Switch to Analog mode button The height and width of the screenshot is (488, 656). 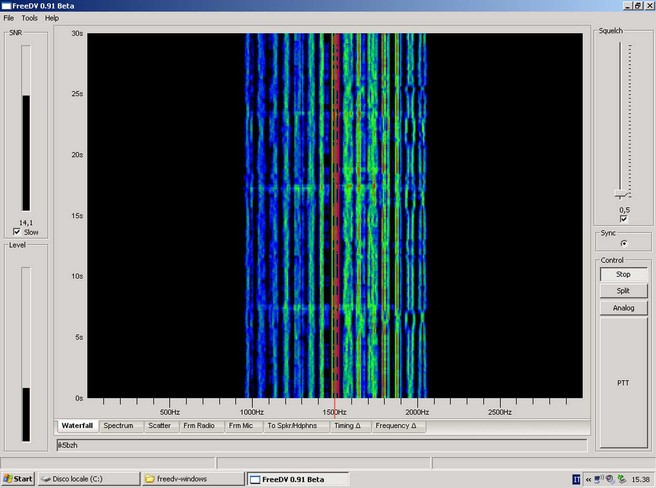(x=623, y=308)
